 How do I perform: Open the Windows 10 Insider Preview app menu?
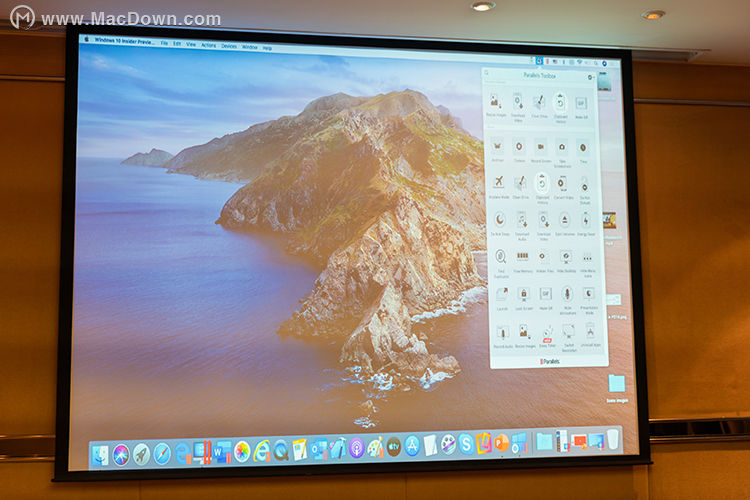click(124, 41)
